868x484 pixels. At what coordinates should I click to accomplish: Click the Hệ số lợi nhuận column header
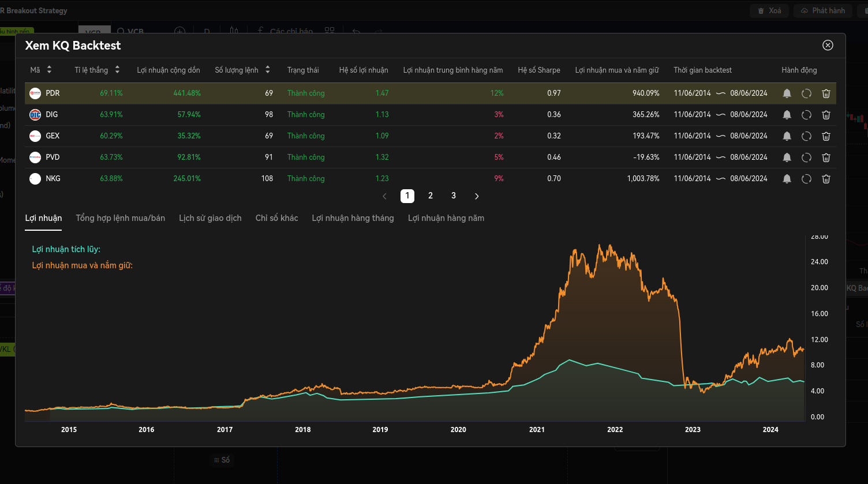[364, 70]
